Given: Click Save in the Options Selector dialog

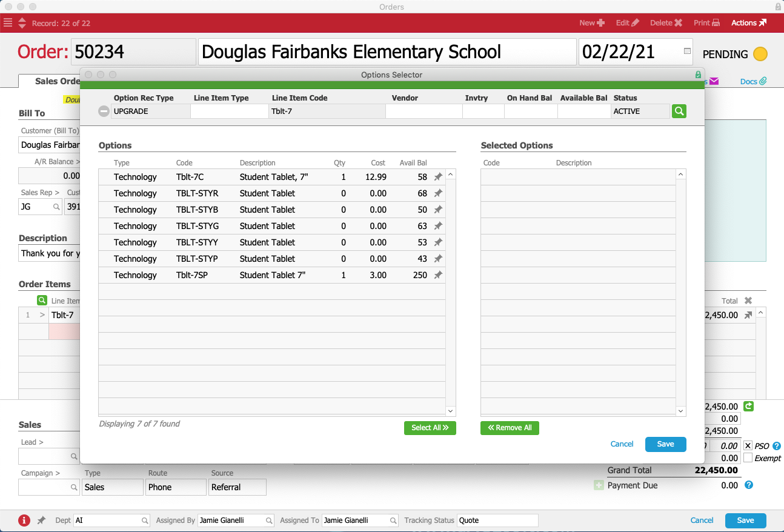Looking at the screenshot, I should tap(665, 444).
